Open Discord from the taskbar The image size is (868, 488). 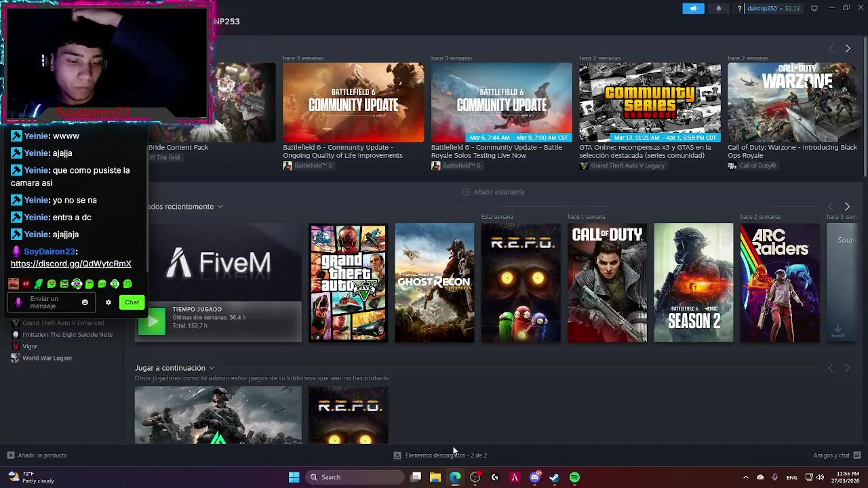click(534, 477)
